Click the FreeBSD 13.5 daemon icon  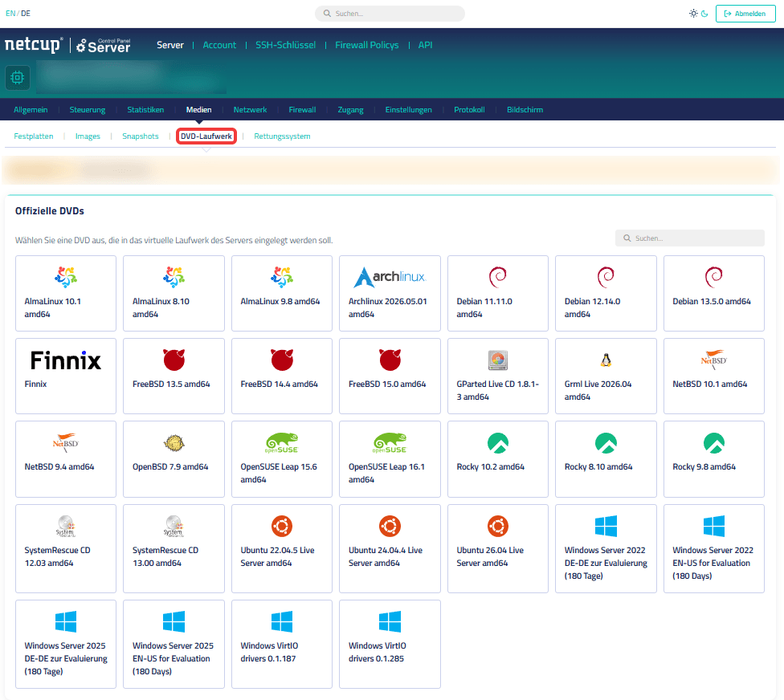[x=174, y=360]
